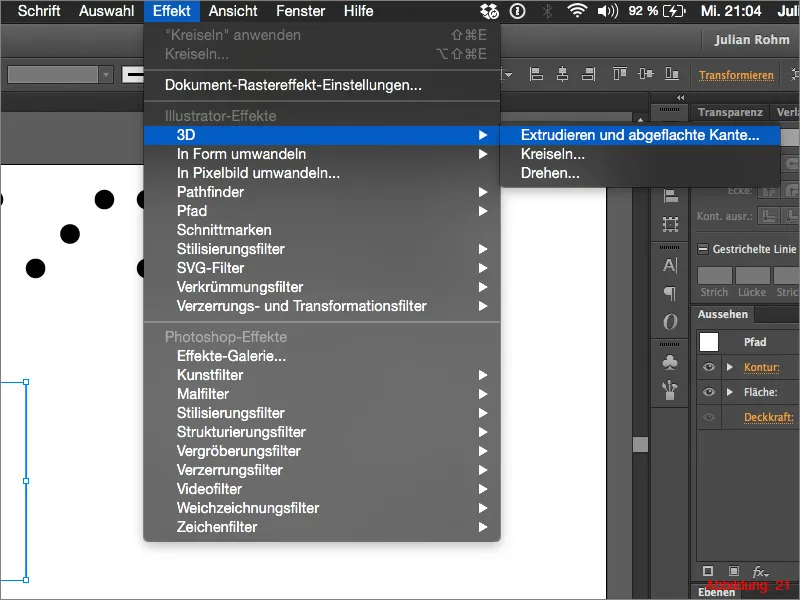Viewport: 800px width, 600px height.
Task: Open the SVG-Filter submenu
Action: point(322,268)
